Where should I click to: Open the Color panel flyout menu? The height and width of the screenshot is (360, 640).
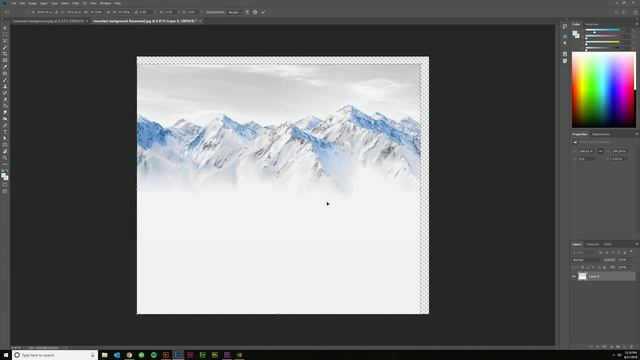[636, 24]
